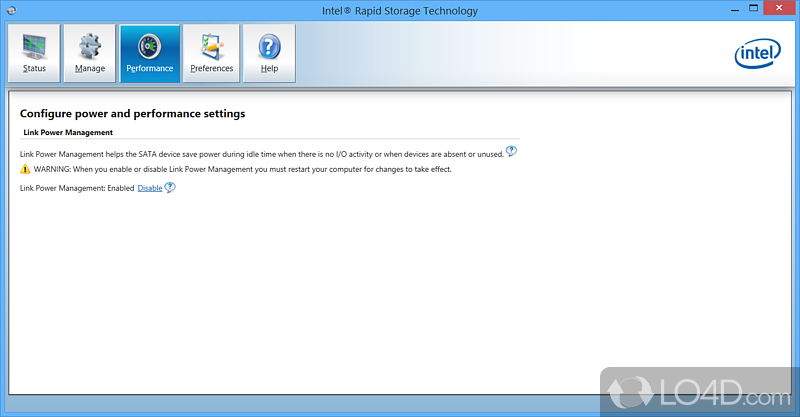Viewport: 800px width, 417px height.
Task: Click the 'Link Power Management: Enabled' status text
Action: pos(77,188)
